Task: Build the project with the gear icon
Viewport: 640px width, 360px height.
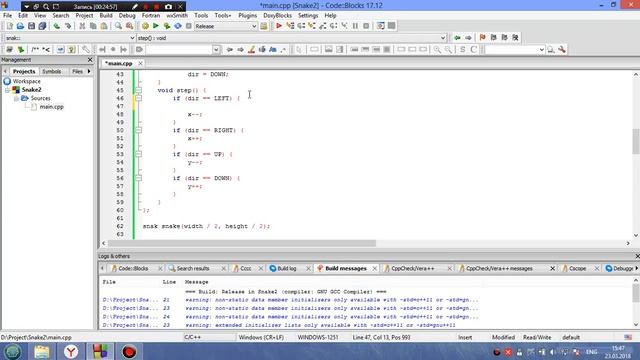Action: click(x=145, y=26)
